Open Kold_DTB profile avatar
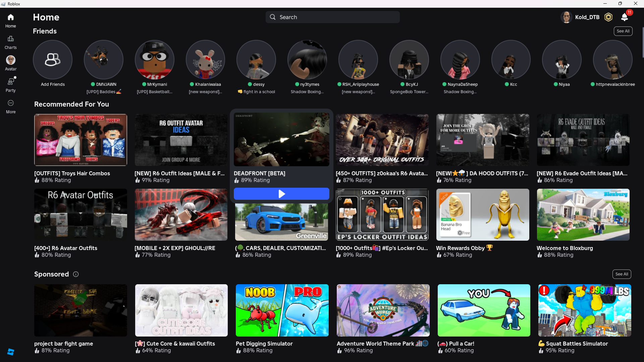 click(567, 17)
